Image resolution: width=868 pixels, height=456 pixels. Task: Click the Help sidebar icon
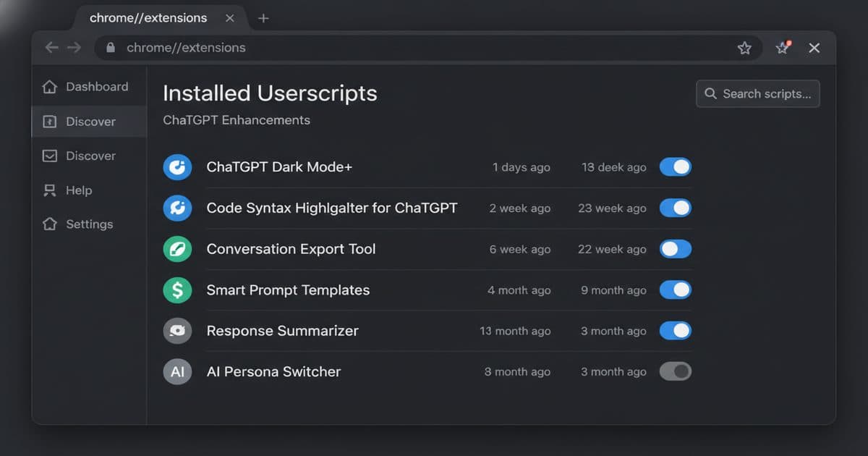49,190
